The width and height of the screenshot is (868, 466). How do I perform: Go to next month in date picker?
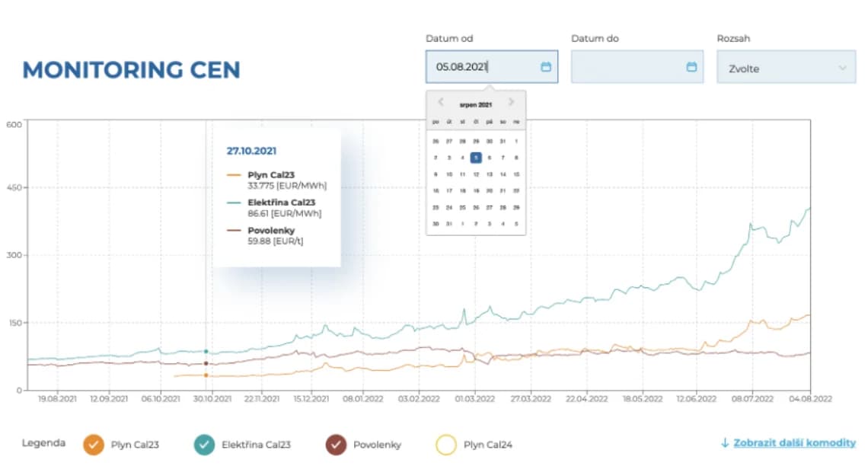pyautogui.click(x=512, y=103)
